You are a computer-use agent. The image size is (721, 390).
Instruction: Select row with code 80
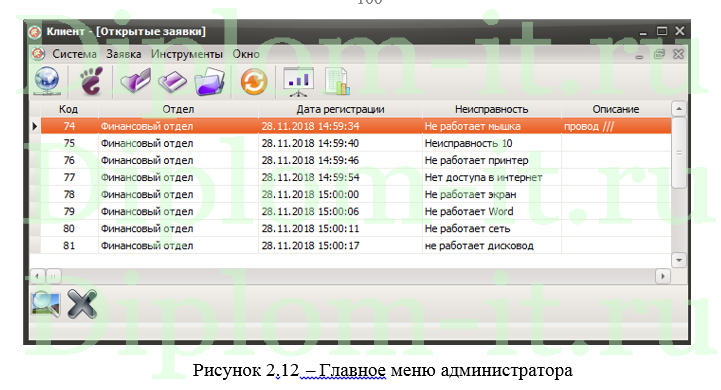(356, 228)
